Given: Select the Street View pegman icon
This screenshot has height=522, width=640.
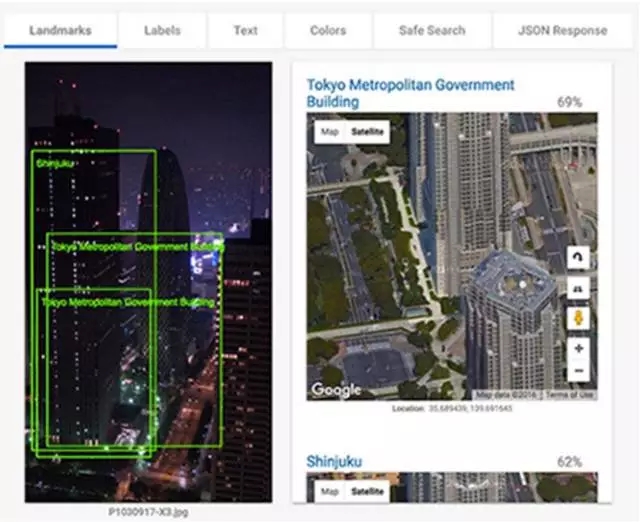Looking at the screenshot, I should (x=578, y=318).
